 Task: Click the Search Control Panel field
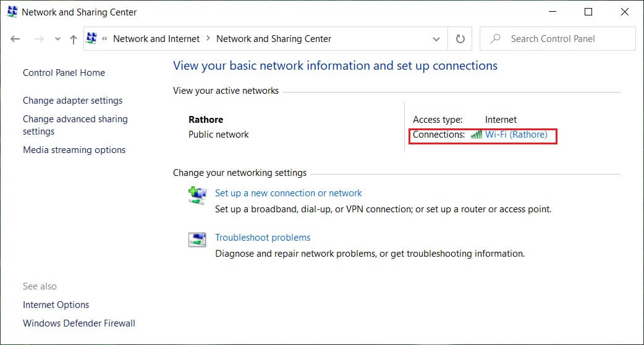(557, 39)
